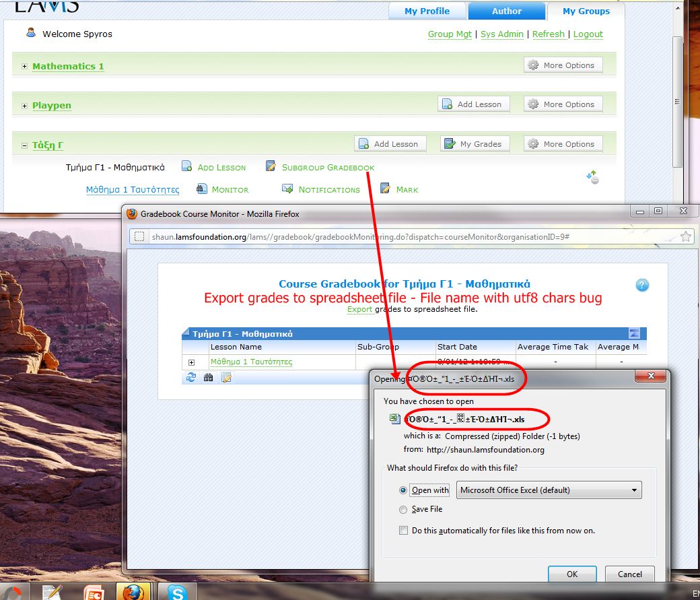Expand the Μάθημα 1 Ταυτότητες gradebook row
The width and height of the screenshot is (700, 600).
point(192,362)
